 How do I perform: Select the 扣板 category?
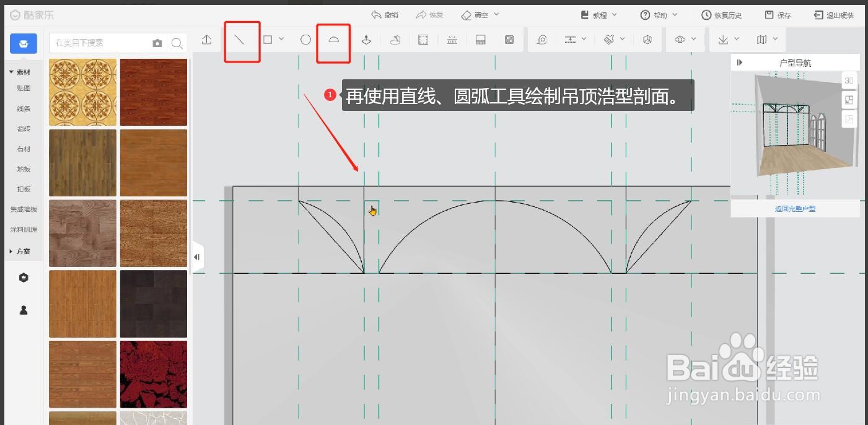(24, 189)
